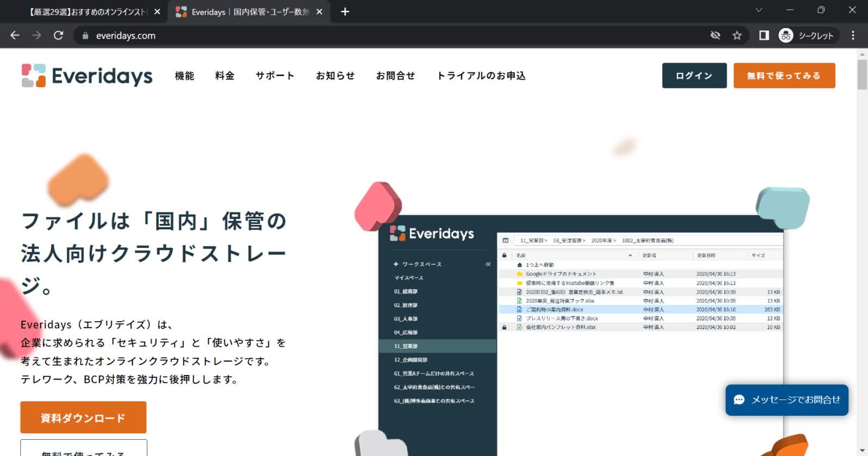Image resolution: width=868 pixels, height=456 pixels.
Task: Open the Chrome three-dot menu
Action: (853, 35)
